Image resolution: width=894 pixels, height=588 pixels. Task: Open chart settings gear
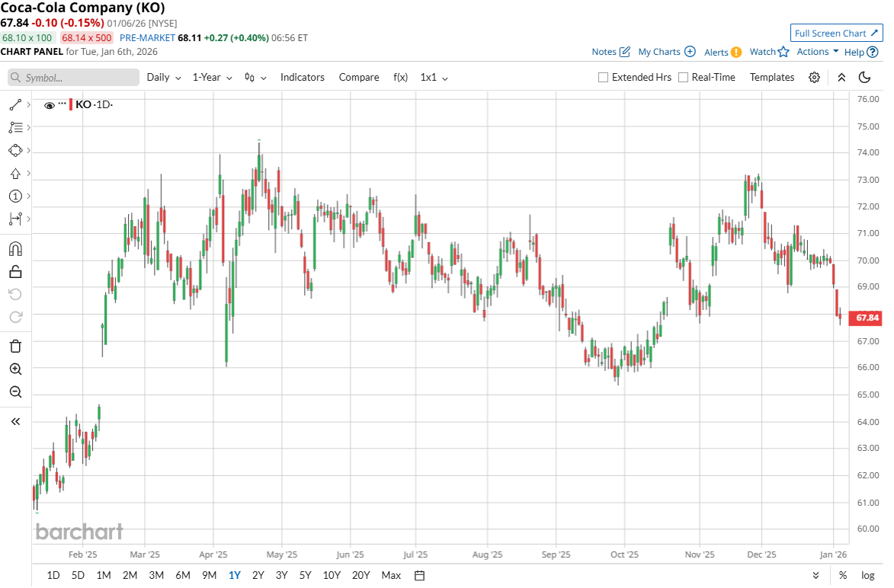[814, 78]
